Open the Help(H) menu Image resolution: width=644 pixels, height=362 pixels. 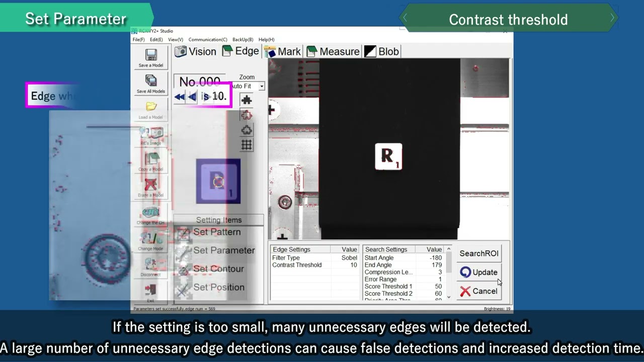[266, 40]
